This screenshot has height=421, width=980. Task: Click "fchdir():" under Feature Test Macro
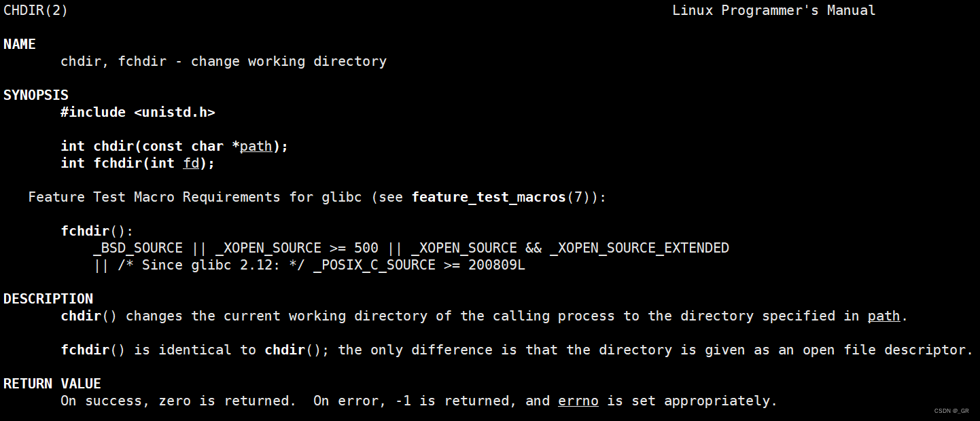[x=97, y=231]
